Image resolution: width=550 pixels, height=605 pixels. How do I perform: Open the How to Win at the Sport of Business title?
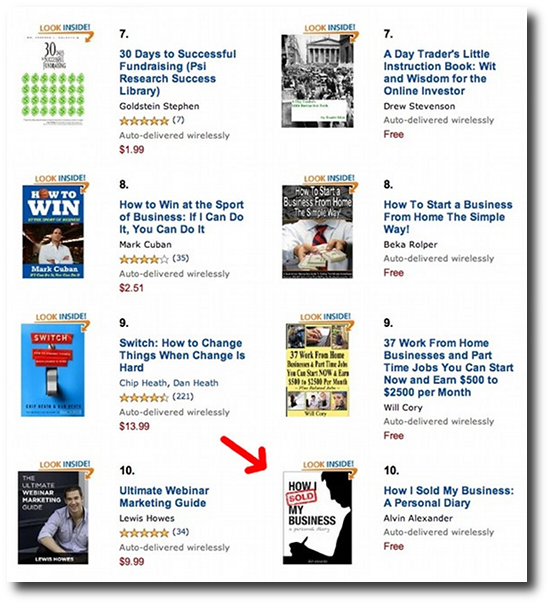181,217
